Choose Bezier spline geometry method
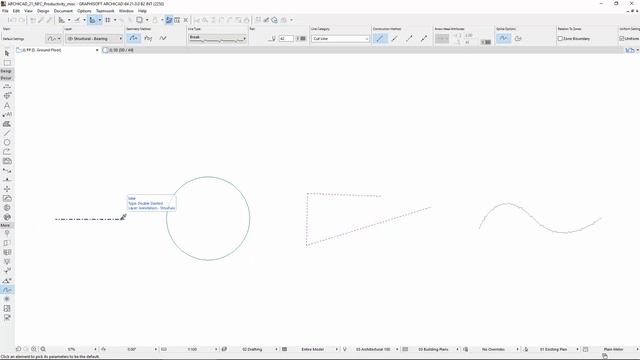 point(148,38)
